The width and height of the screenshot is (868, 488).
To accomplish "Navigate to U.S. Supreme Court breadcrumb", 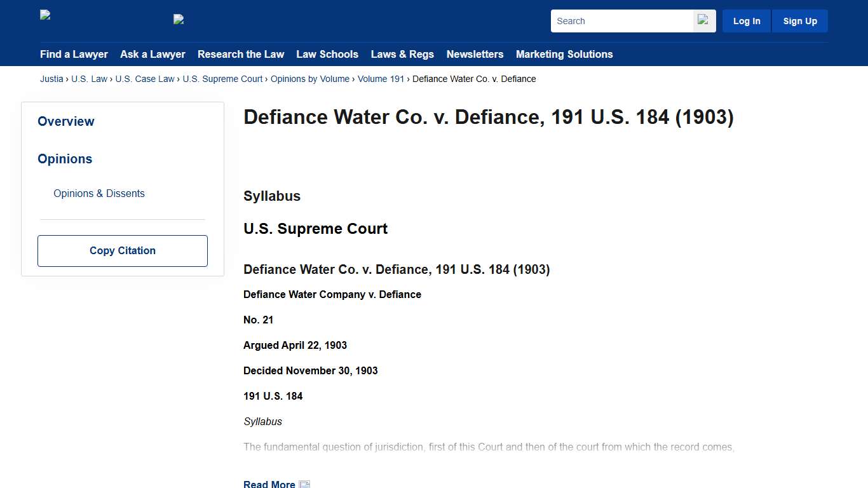I will 222,79.
